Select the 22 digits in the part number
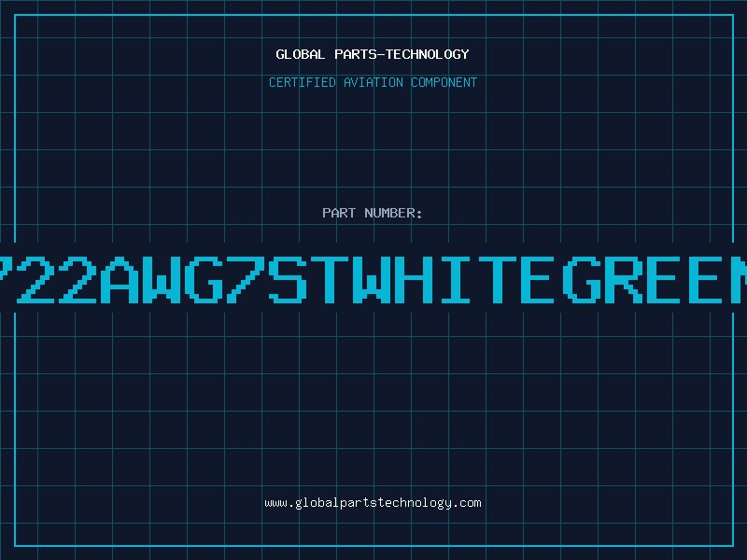The width and height of the screenshot is (747, 560). click(x=57, y=280)
